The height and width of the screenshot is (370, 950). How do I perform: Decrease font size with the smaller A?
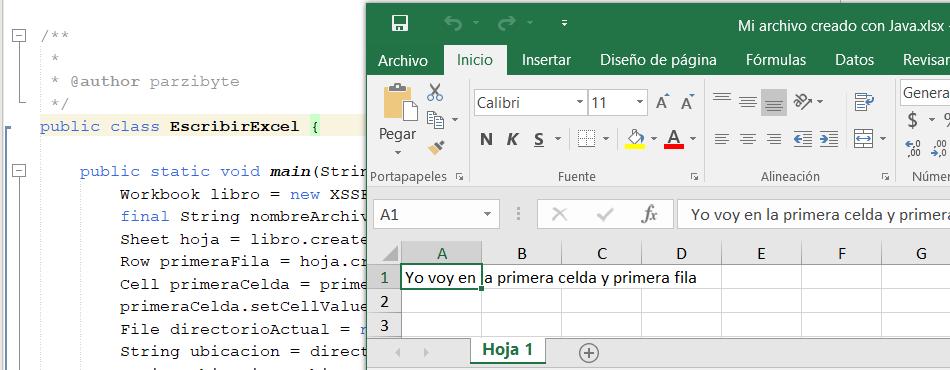(687, 102)
